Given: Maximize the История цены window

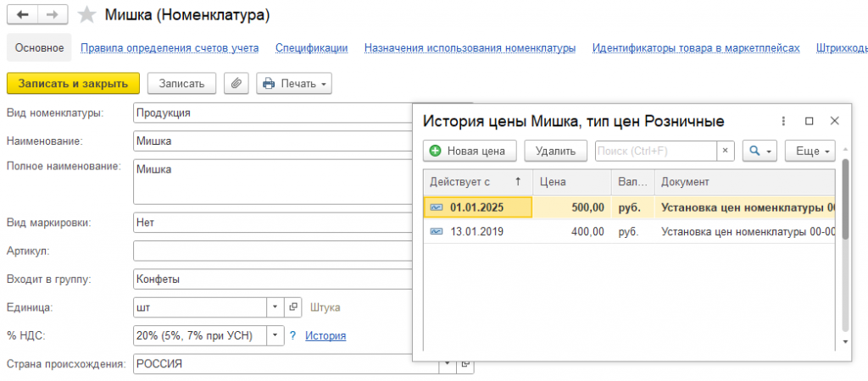Looking at the screenshot, I should coord(810,121).
